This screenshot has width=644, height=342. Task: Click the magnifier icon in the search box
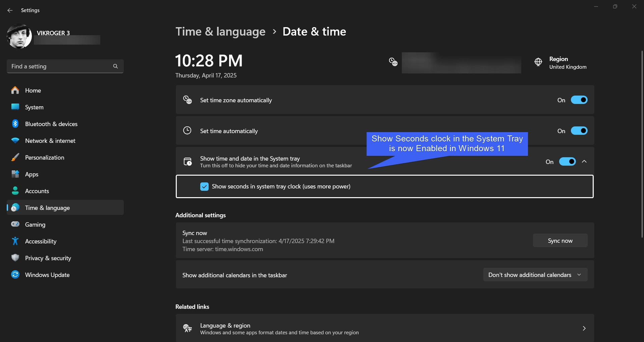coord(115,66)
